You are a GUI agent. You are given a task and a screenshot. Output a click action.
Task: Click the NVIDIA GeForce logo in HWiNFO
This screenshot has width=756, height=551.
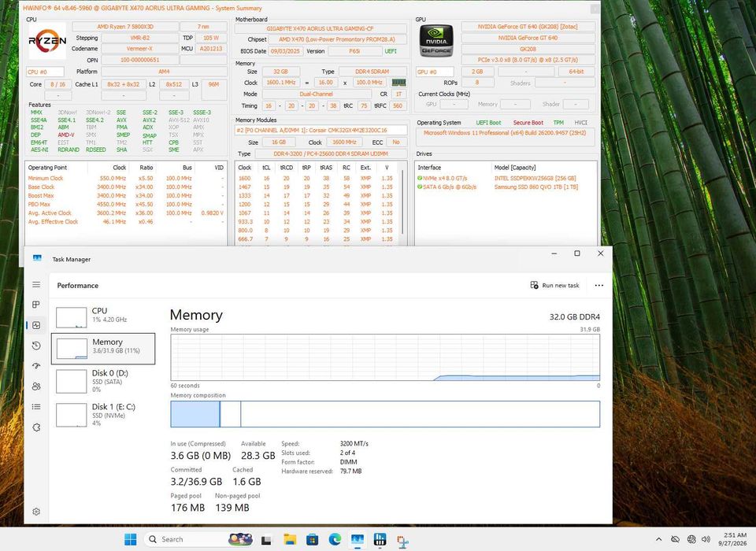click(436, 42)
